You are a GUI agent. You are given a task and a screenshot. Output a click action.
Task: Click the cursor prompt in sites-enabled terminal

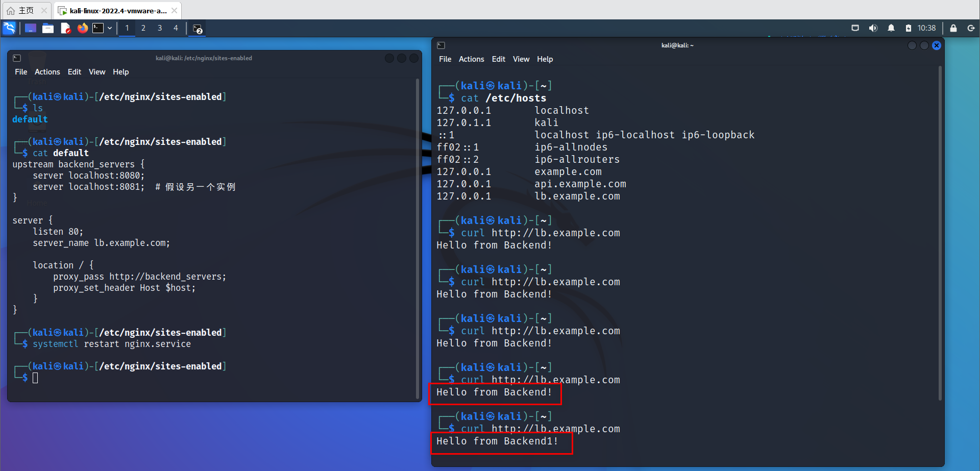(35, 378)
